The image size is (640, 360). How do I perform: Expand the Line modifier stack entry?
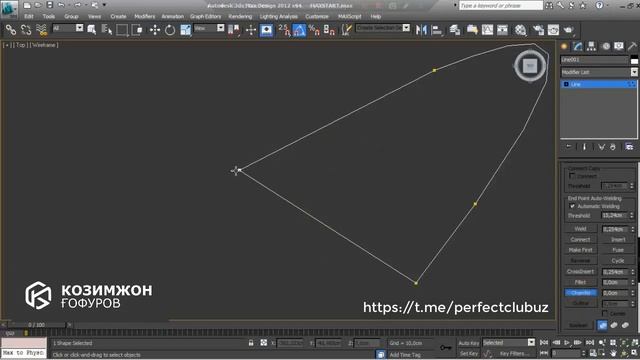click(566, 84)
